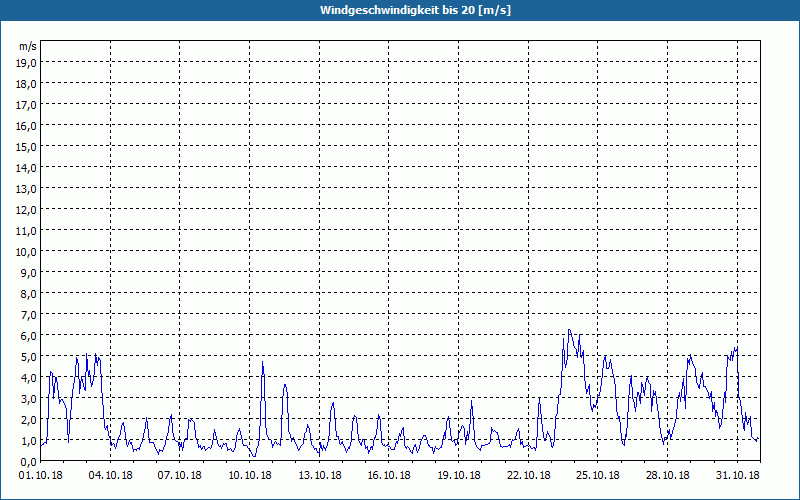
Task: Select the 28.10.18 x-axis date
Action: 669,475
